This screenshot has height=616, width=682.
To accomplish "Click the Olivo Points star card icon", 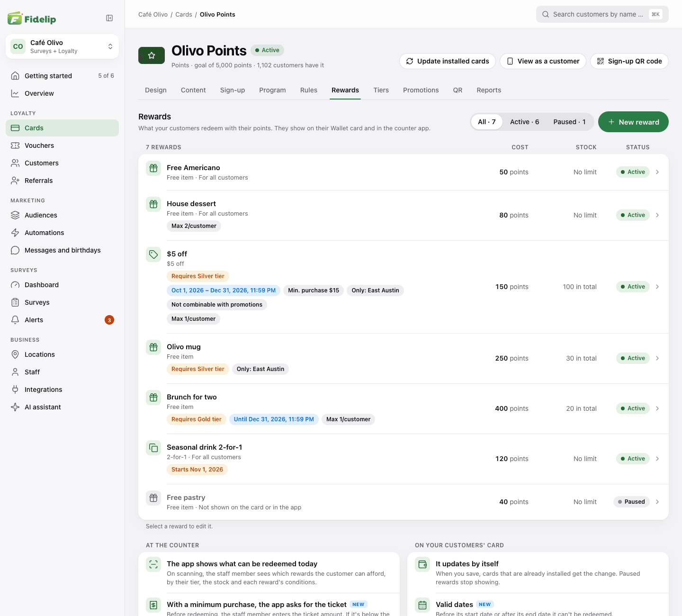I will tap(152, 55).
